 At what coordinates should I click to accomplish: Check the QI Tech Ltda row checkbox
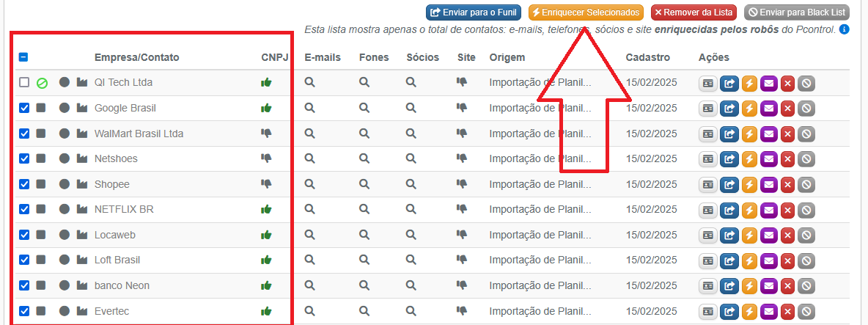click(23, 82)
